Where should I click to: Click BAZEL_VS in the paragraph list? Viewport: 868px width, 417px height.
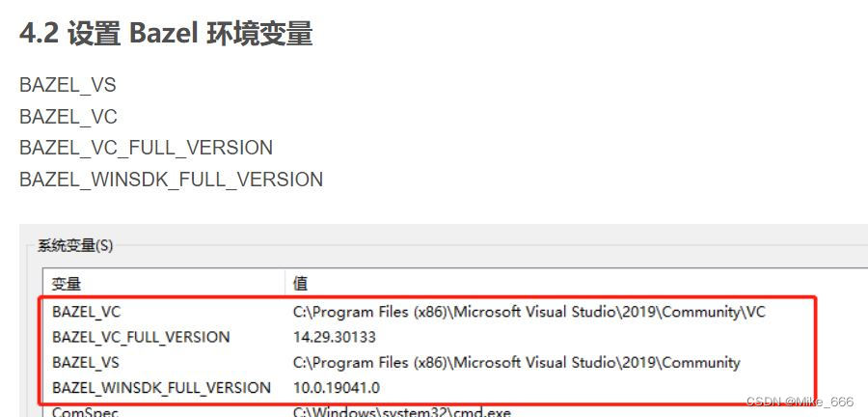point(68,86)
